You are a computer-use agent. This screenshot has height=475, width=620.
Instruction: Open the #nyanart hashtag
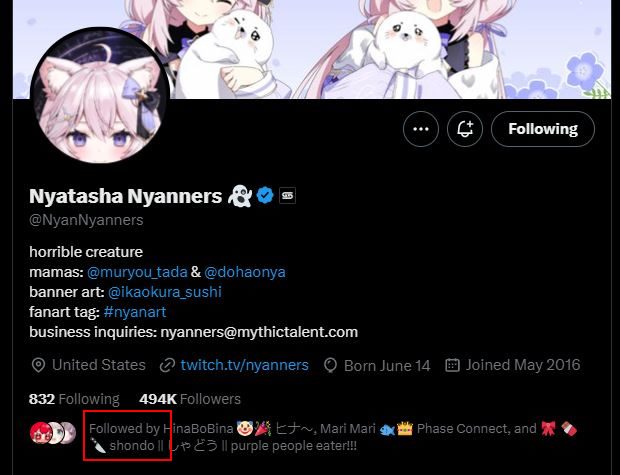click(134, 312)
